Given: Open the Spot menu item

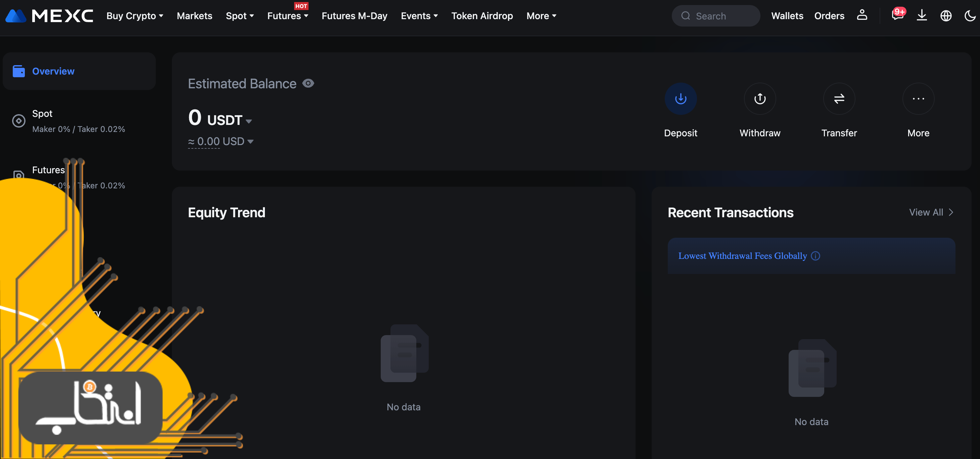Looking at the screenshot, I should pyautogui.click(x=239, y=16).
